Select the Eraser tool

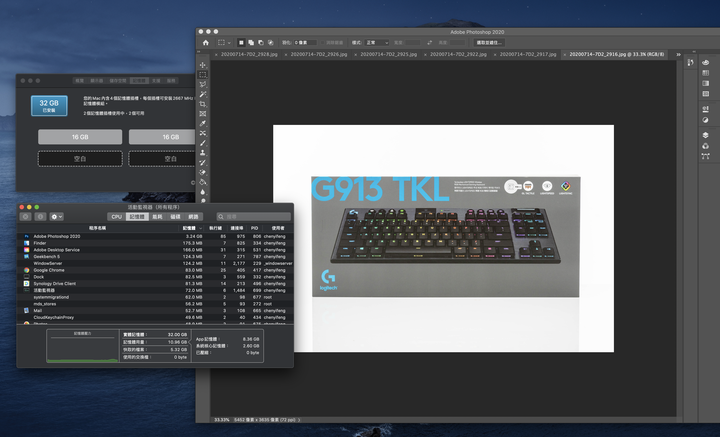tap(202, 172)
